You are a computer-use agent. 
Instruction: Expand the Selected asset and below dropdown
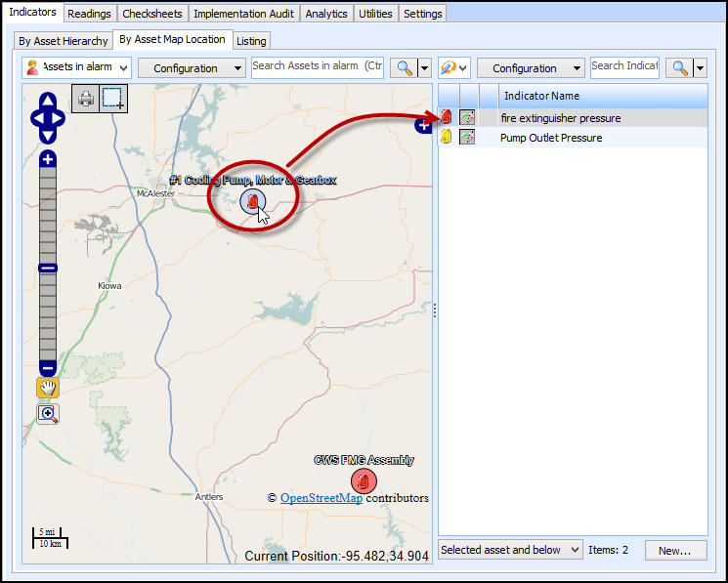click(x=509, y=550)
